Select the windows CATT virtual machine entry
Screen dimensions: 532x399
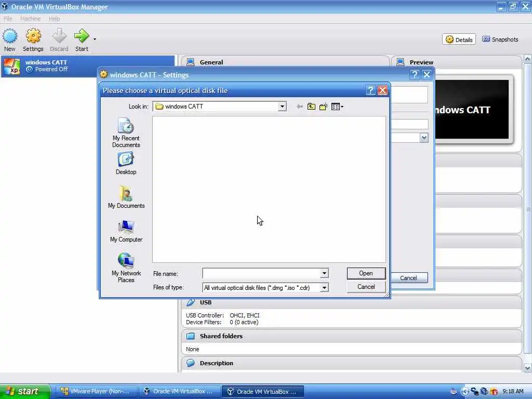87,66
